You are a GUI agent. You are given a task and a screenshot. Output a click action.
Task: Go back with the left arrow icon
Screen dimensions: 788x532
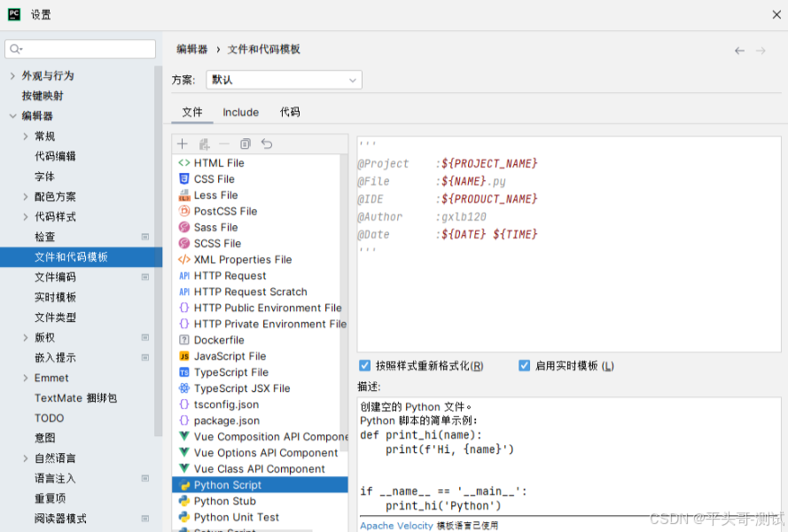tap(739, 51)
